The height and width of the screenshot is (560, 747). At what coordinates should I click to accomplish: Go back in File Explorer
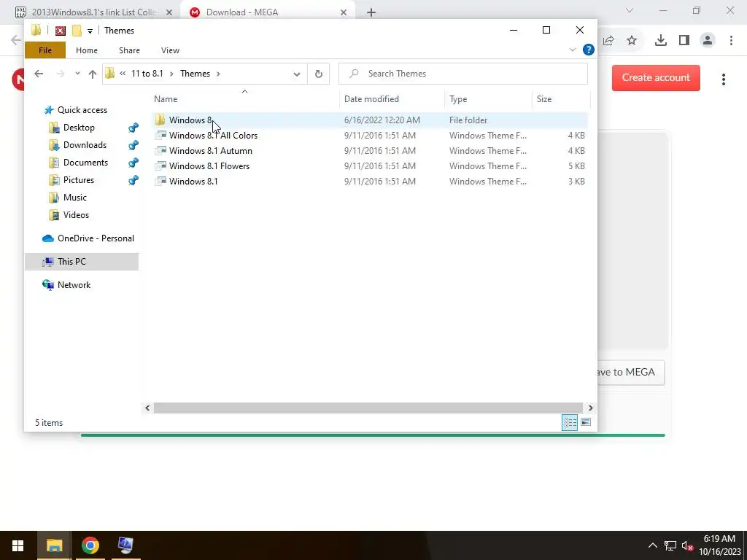[x=39, y=74]
